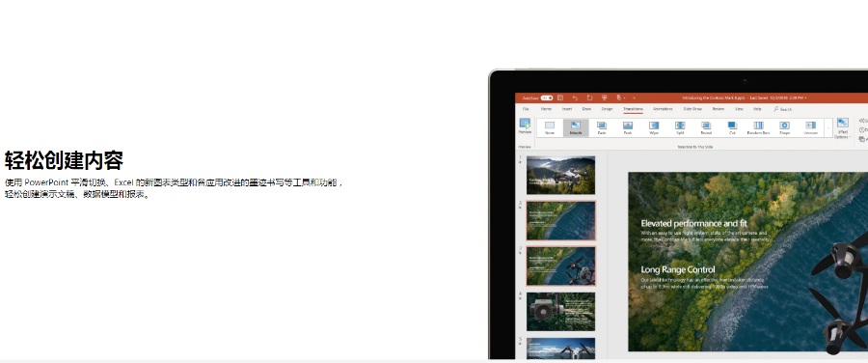Click the 'Long Range Control' slide heading

click(678, 269)
